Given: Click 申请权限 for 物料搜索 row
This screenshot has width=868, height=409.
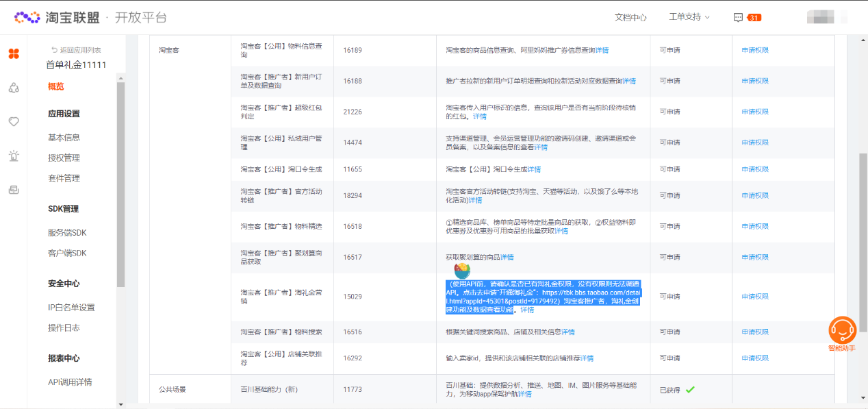Looking at the screenshot, I should (755, 332).
